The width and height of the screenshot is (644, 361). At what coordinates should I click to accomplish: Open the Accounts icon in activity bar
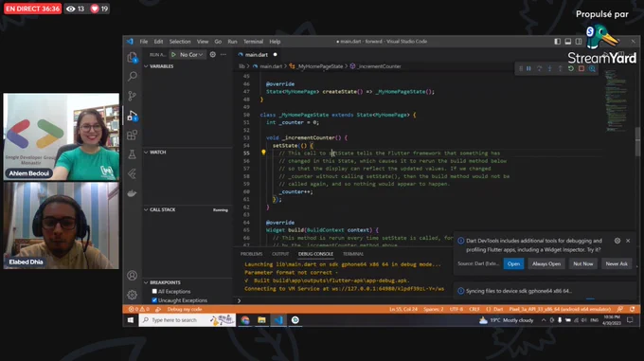pos(132,275)
